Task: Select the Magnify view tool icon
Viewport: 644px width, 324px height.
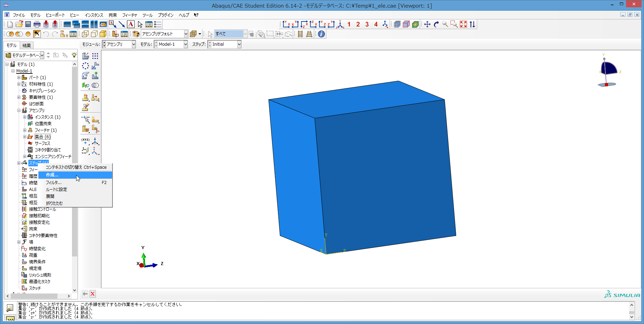Action: [x=445, y=24]
